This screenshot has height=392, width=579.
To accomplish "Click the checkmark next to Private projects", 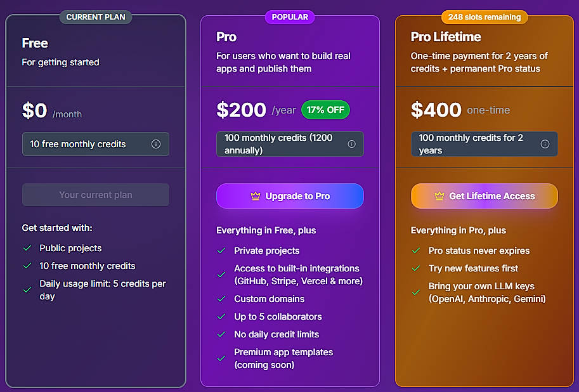I will click(221, 251).
